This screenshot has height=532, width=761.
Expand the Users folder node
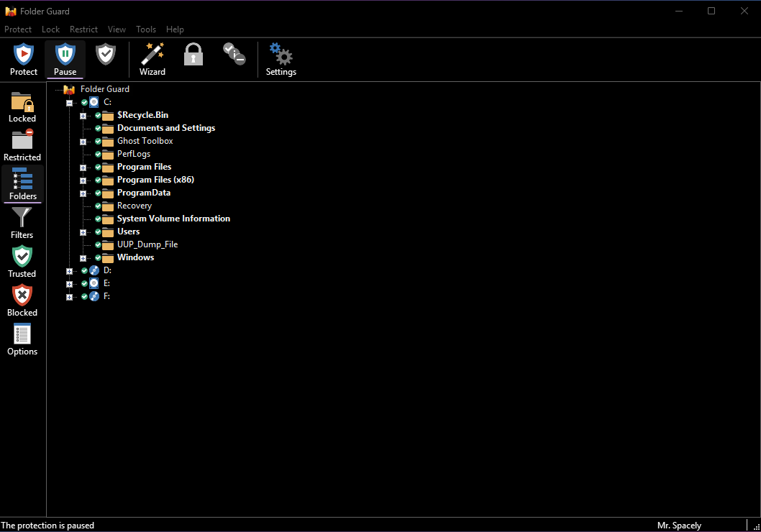(x=83, y=232)
